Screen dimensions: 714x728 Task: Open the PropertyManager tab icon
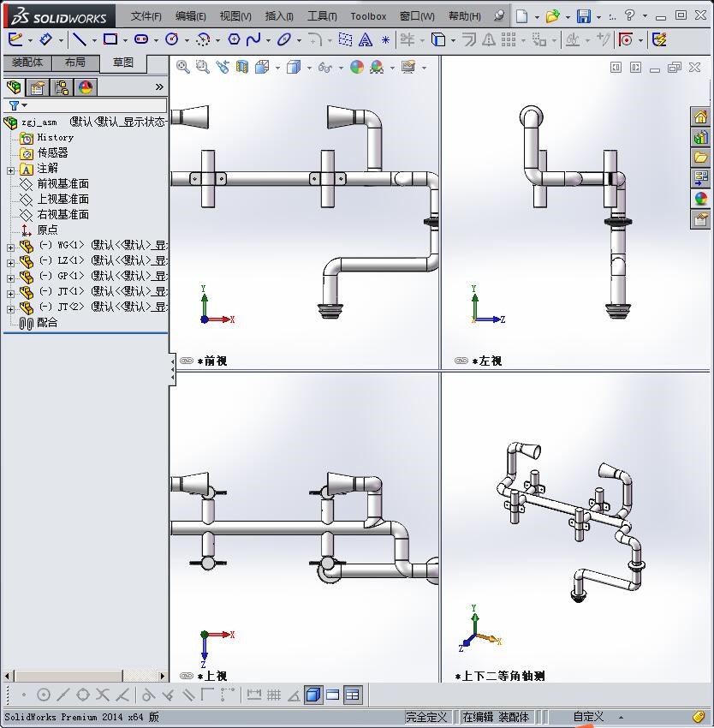tap(38, 87)
